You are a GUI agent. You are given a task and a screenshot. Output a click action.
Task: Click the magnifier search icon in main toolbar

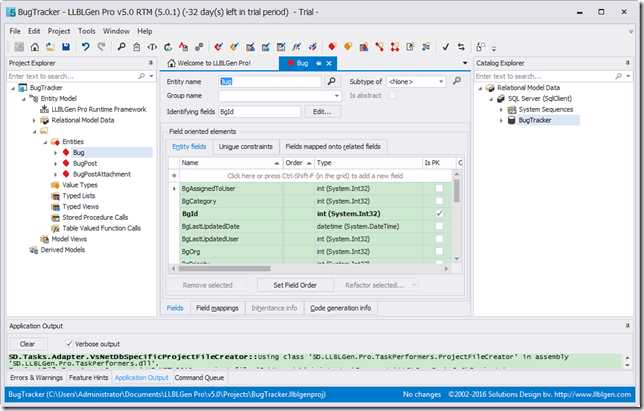(121, 47)
